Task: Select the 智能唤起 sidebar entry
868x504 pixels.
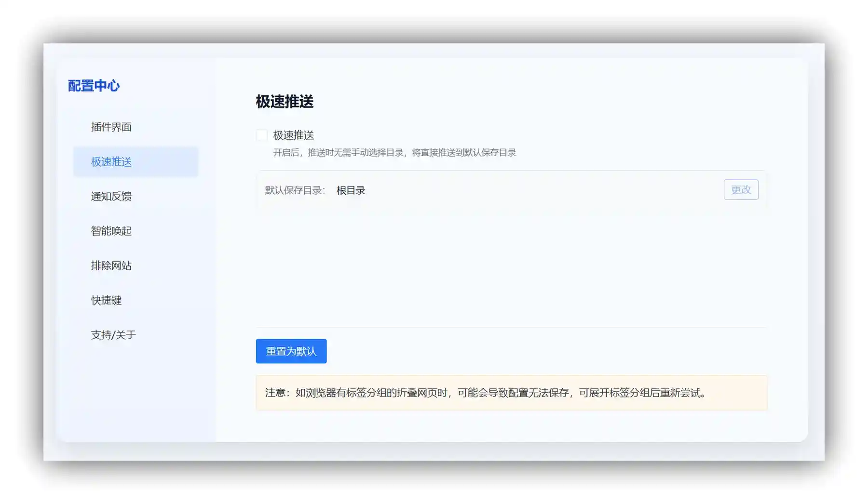Action: 112,231
